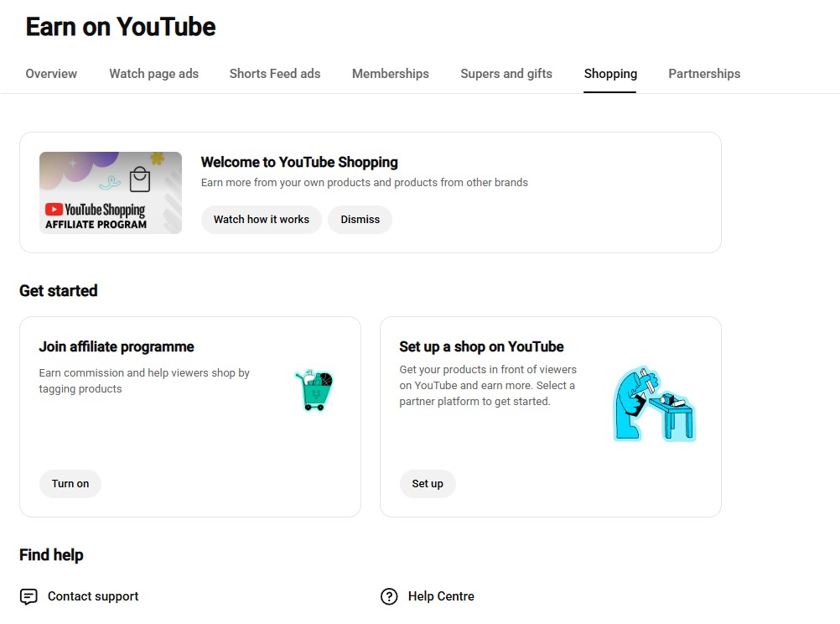The height and width of the screenshot is (624, 840).
Task: Click the 'Earn commission and help viewers' description
Action: [144, 381]
